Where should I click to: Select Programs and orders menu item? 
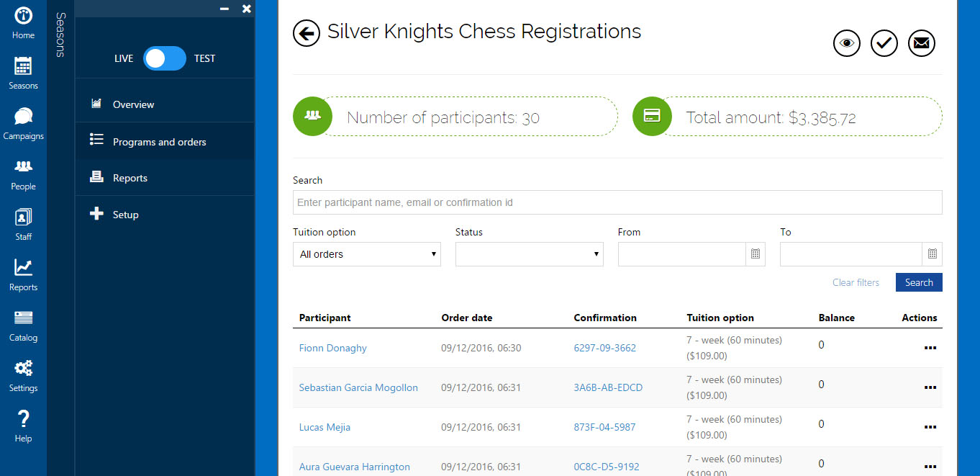pos(159,142)
